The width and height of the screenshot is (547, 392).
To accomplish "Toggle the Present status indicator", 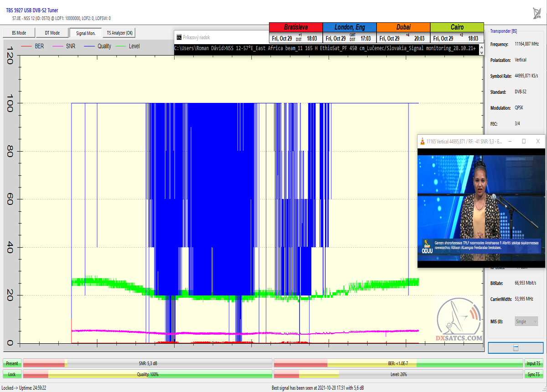I will [12, 363].
